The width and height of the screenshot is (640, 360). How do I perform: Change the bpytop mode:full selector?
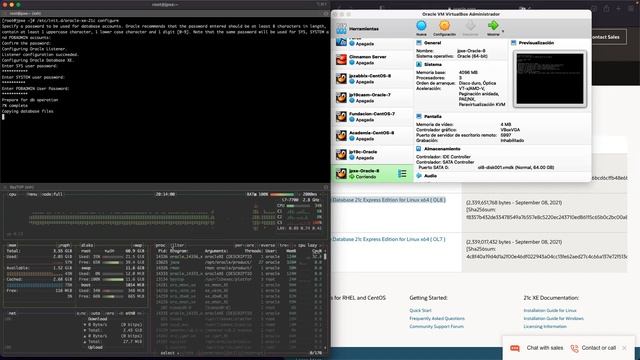pyautogui.click(x=52, y=194)
